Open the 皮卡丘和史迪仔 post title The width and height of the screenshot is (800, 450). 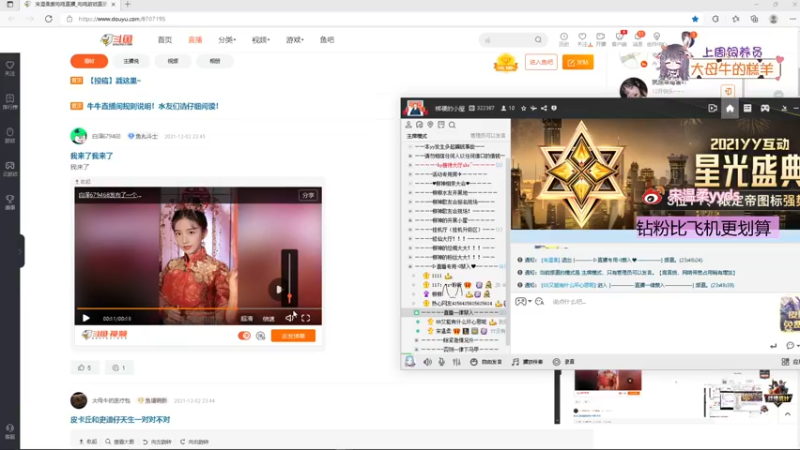click(x=120, y=419)
